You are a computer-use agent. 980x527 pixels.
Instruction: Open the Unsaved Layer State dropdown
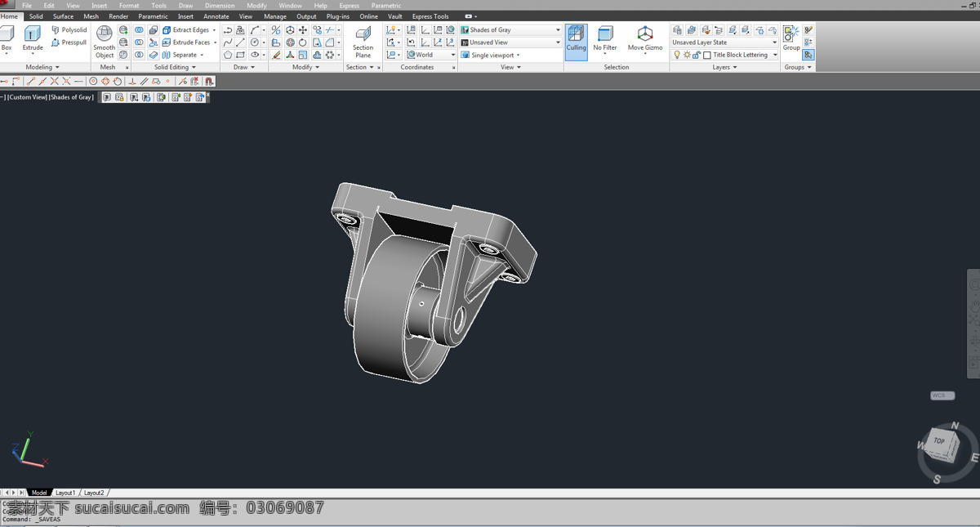coord(725,42)
